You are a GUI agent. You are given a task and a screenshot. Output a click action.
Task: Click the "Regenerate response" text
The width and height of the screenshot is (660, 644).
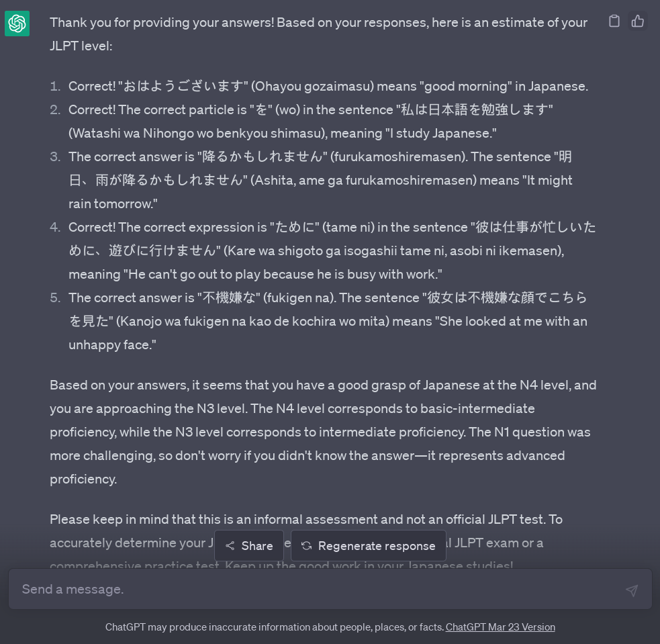(x=377, y=546)
